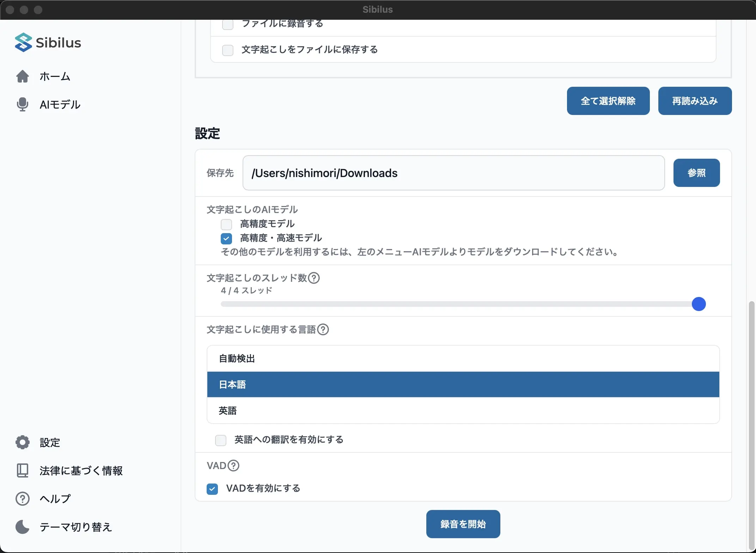The height and width of the screenshot is (553, 756).
Task: Click the note その他のモデルを利用するには
Action: click(420, 252)
